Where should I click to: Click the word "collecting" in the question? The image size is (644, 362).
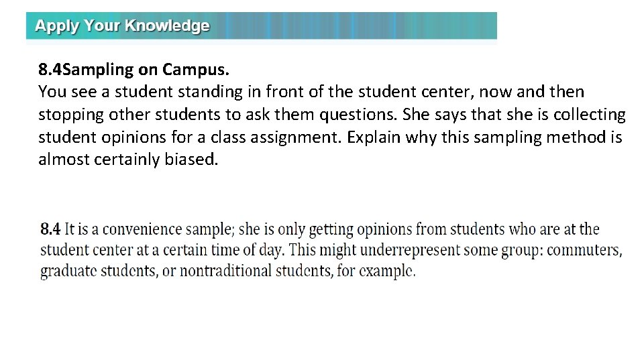pos(590,115)
